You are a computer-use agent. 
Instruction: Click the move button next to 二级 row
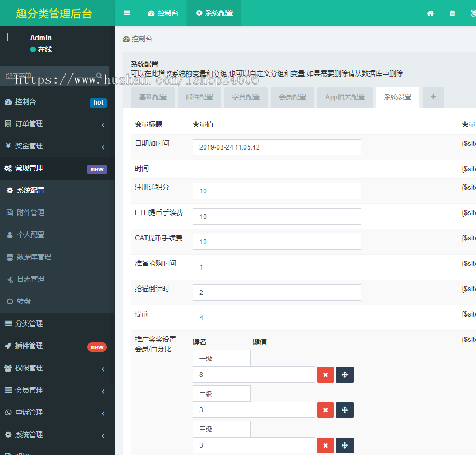[345, 410]
